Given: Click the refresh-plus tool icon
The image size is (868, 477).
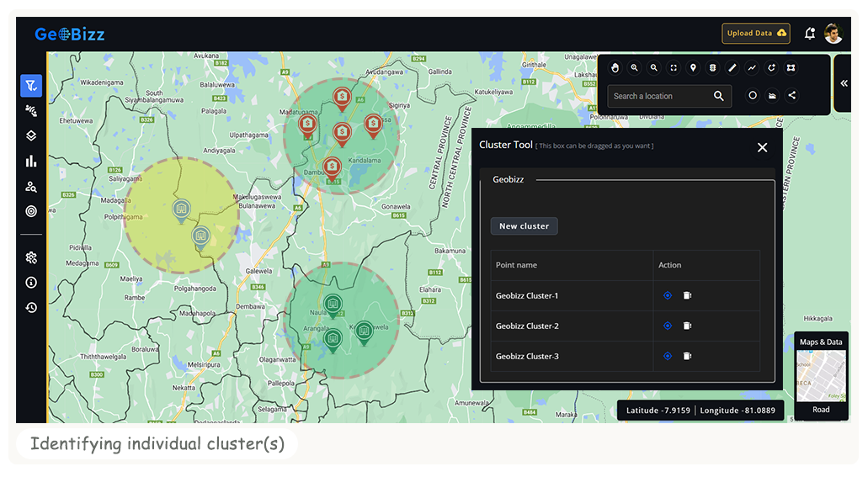Looking at the screenshot, I should pos(771,67).
